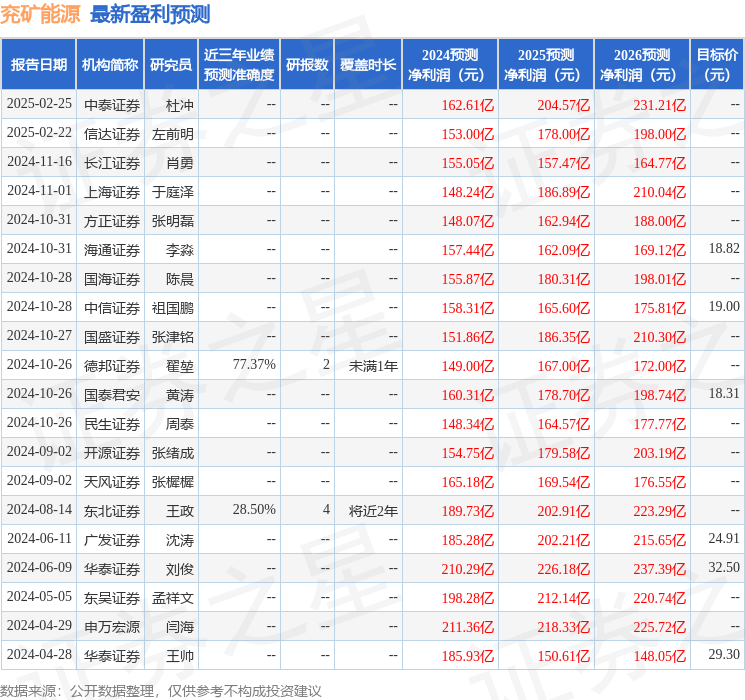Select the 国盛证券 institution cell

click(x=112, y=337)
